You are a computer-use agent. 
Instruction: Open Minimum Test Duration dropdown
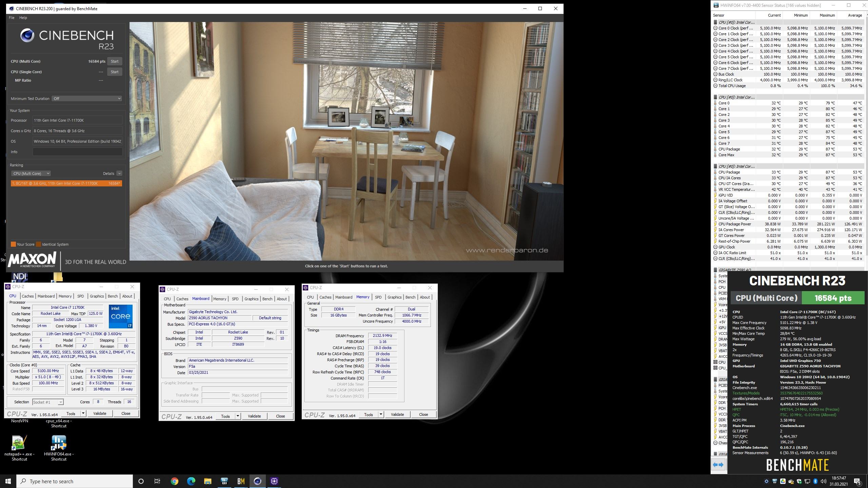tap(87, 98)
